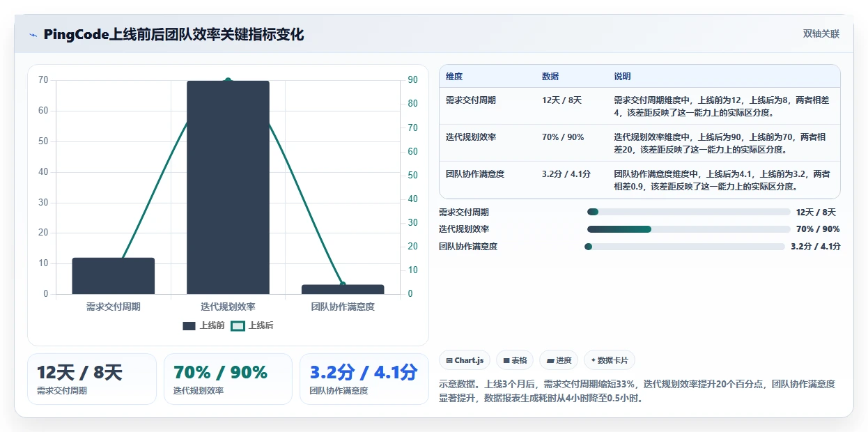Screen dimensions: 868x432
Task: Click the 示意数据 footnote paragraph
Action: 637,391
